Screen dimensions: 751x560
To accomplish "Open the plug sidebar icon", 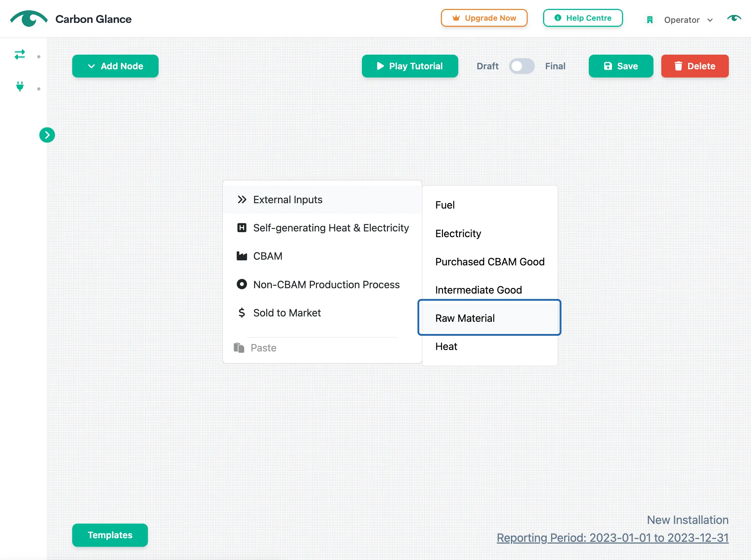I will (x=20, y=86).
